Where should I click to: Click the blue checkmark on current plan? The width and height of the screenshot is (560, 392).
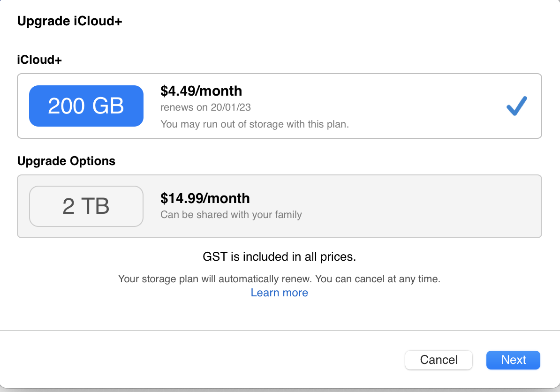(517, 106)
